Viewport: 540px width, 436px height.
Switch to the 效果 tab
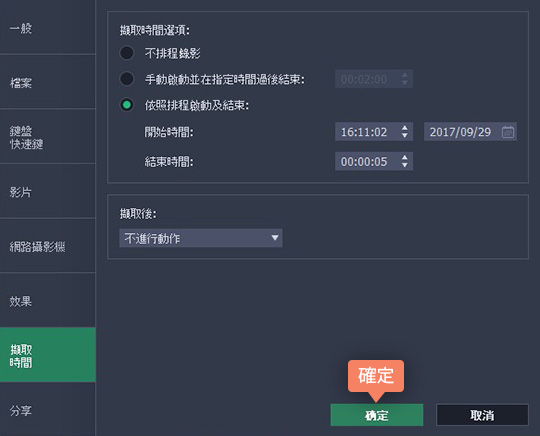click(48, 301)
